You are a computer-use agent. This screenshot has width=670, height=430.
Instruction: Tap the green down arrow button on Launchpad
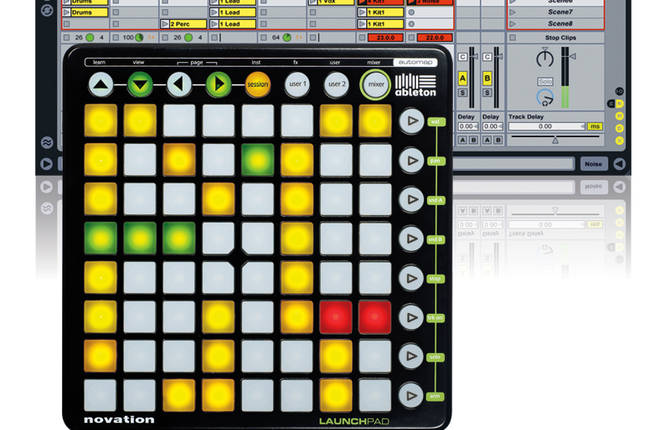click(140, 84)
